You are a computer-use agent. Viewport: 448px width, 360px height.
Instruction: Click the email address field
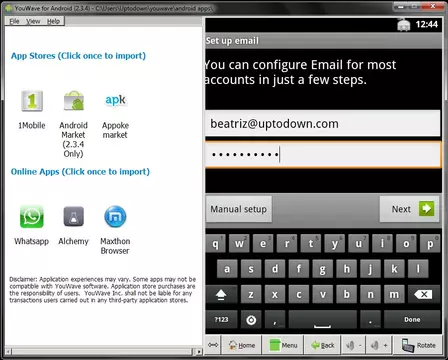click(x=322, y=124)
